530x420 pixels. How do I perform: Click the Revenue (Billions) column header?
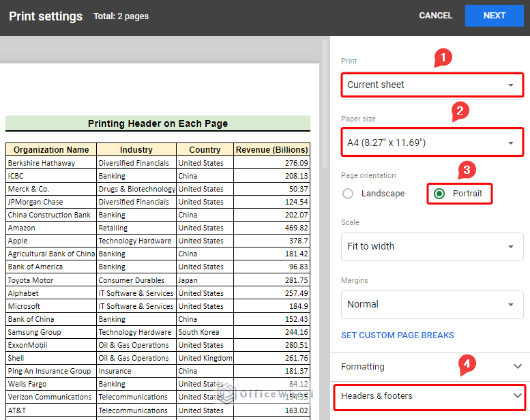tap(271, 150)
